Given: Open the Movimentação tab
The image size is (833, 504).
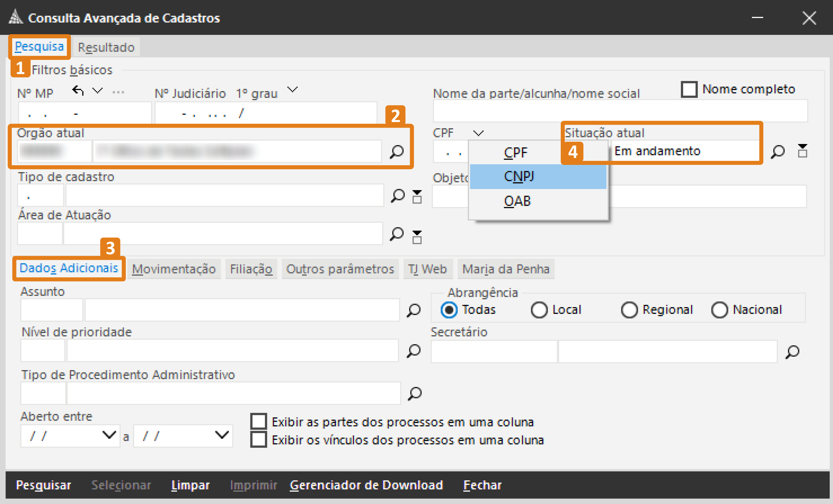Looking at the screenshot, I should (174, 269).
